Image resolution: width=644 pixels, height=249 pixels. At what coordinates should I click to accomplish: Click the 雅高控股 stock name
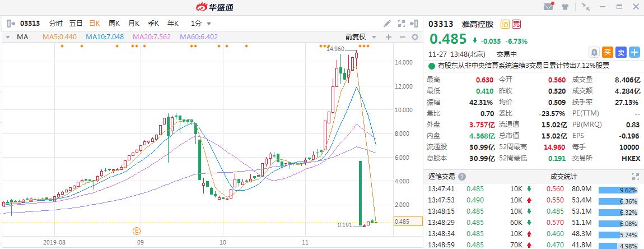click(477, 24)
